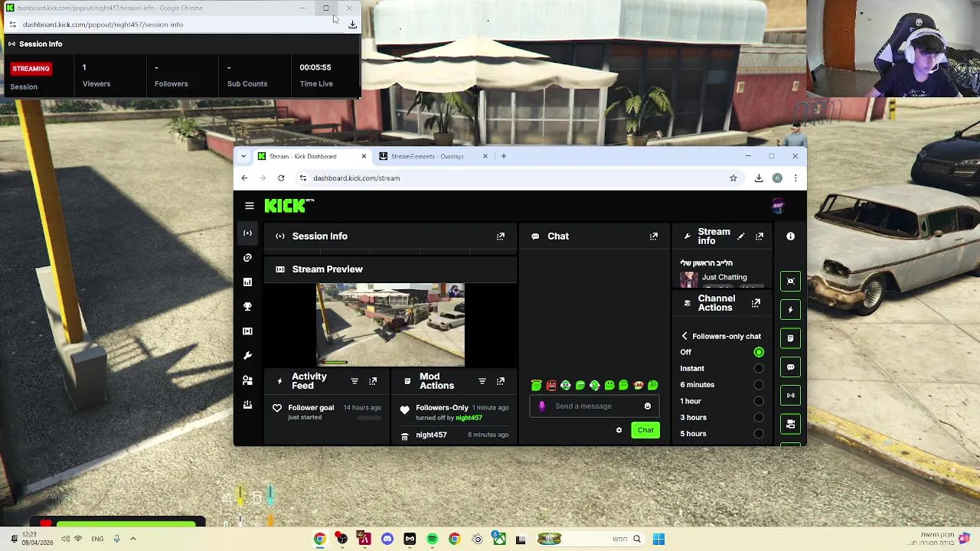Viewport: 980px width, 551px height.
Task: Click the purple icon in message box
Action: coord(542,406)
